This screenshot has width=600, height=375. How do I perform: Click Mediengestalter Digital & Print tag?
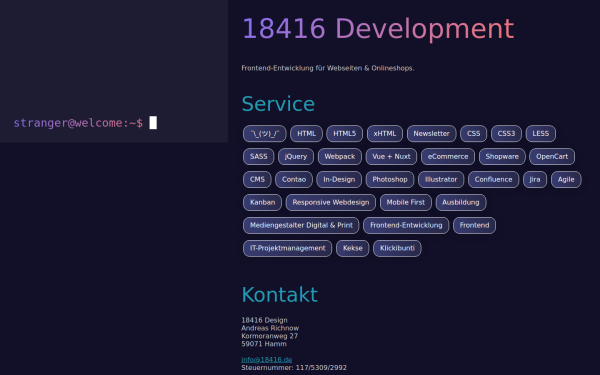click(x=301, y=225)
